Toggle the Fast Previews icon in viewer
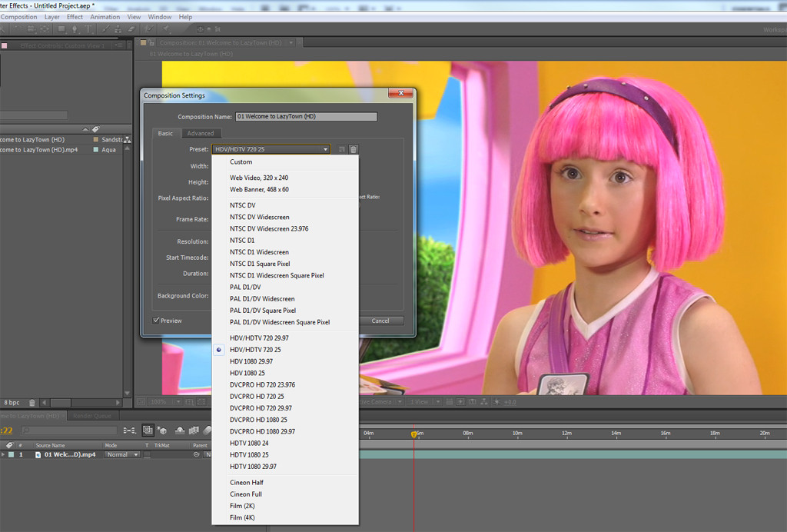The width and height of the screenshot is (787, 532). pyautogui.click(x=460, y=402)
